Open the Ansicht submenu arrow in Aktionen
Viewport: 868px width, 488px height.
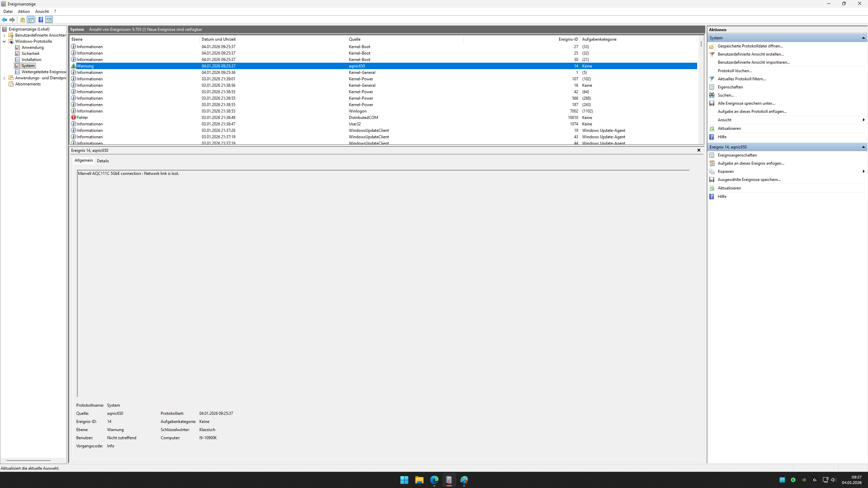[864, 120]
